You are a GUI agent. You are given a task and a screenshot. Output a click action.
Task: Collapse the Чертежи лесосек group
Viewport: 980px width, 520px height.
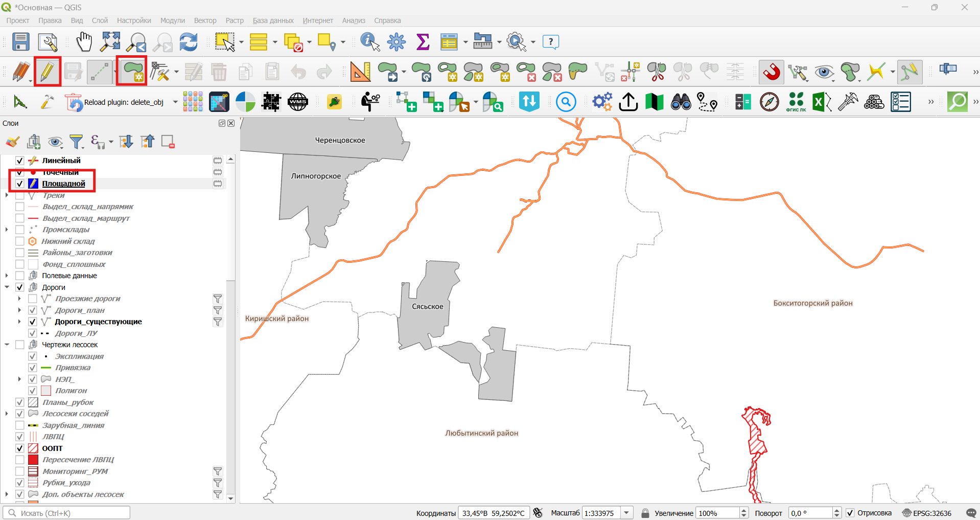click(7, 345)
